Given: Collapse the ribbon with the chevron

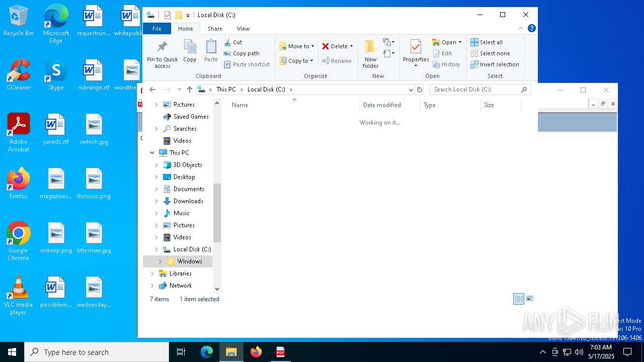Looking at the screenshot, I should (x=521, y=28).
